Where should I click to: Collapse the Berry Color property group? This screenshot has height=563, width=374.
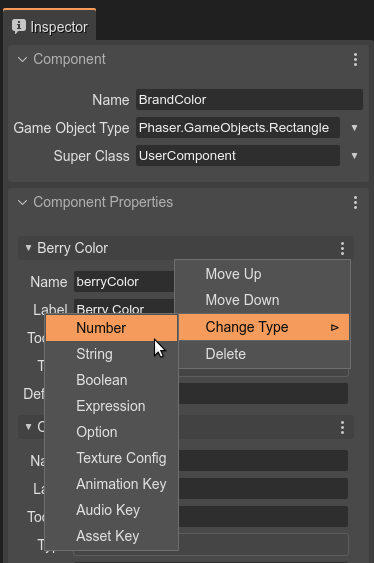(x=28, y=248)
